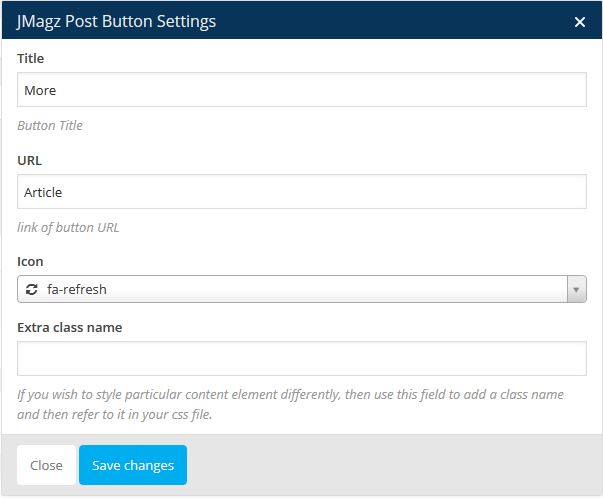Click the Save changes button
This screenshot has width=603, height=499.
(x=133, y=465)
